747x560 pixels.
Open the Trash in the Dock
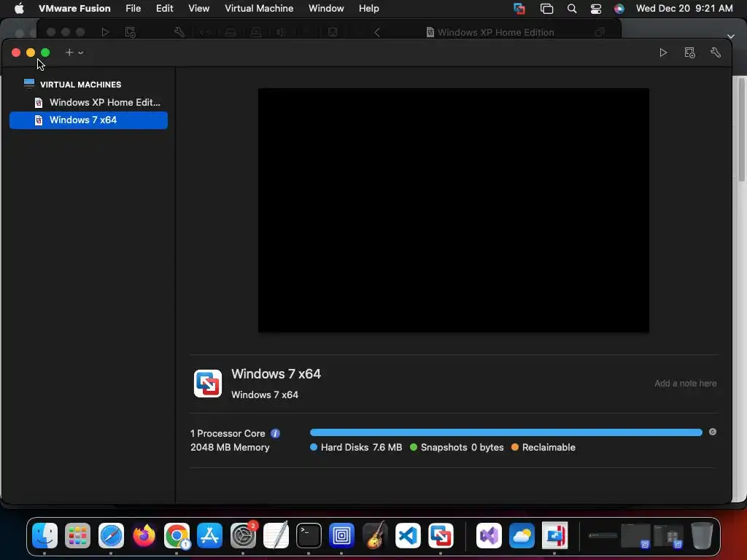tap(702, 535)
